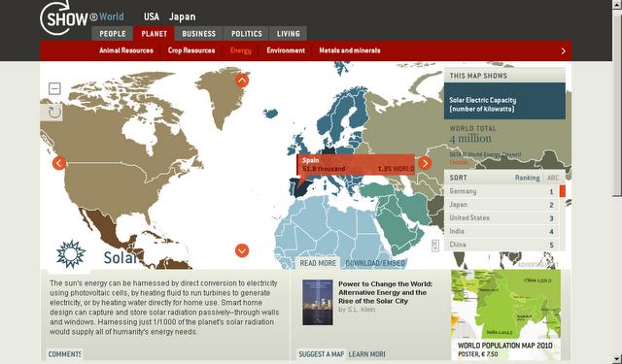
Task: Pan map up with orange arrow
Action: click(242, 81)
